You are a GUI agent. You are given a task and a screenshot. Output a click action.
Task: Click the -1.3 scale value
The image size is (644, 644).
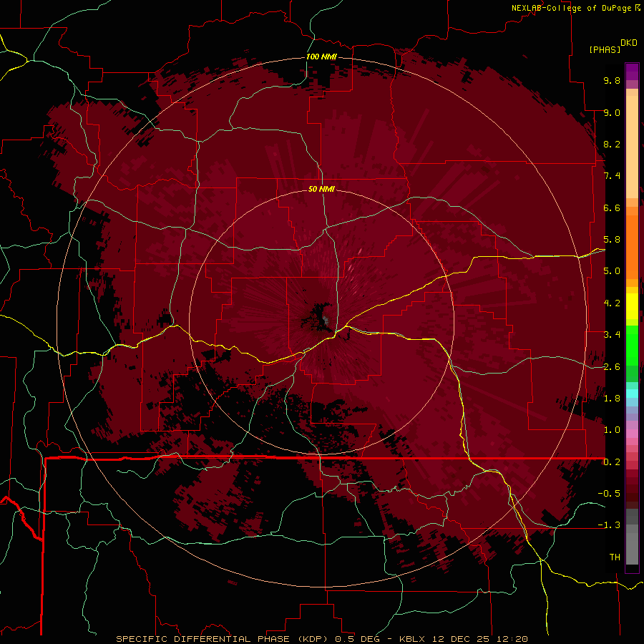(609, 525)
